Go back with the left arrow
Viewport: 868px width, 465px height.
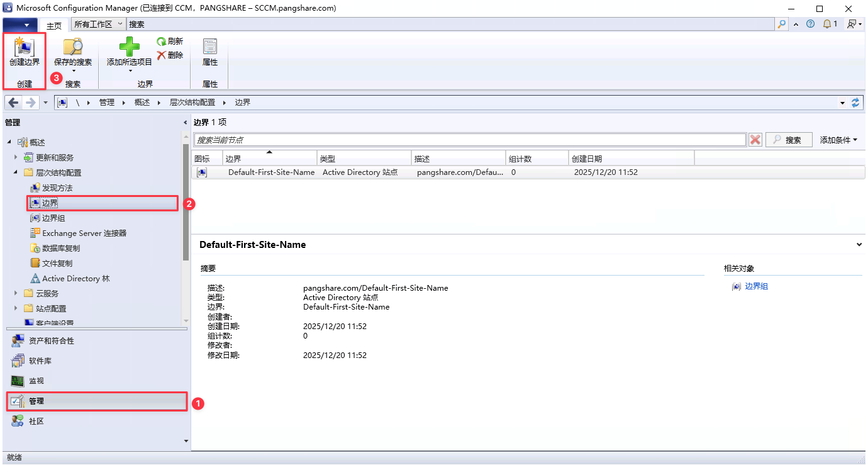13,103
